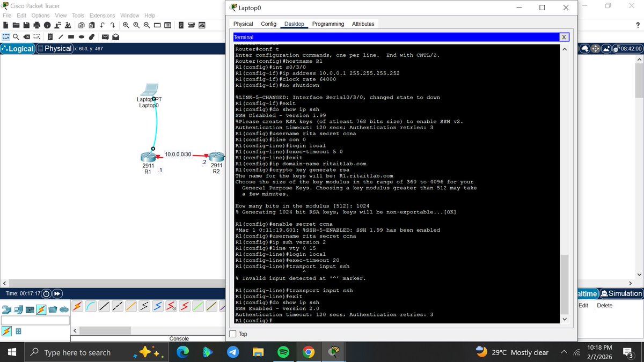Open the Extensions menu
This screenshot has height=362, width=644.
click(x=102, y=16)
